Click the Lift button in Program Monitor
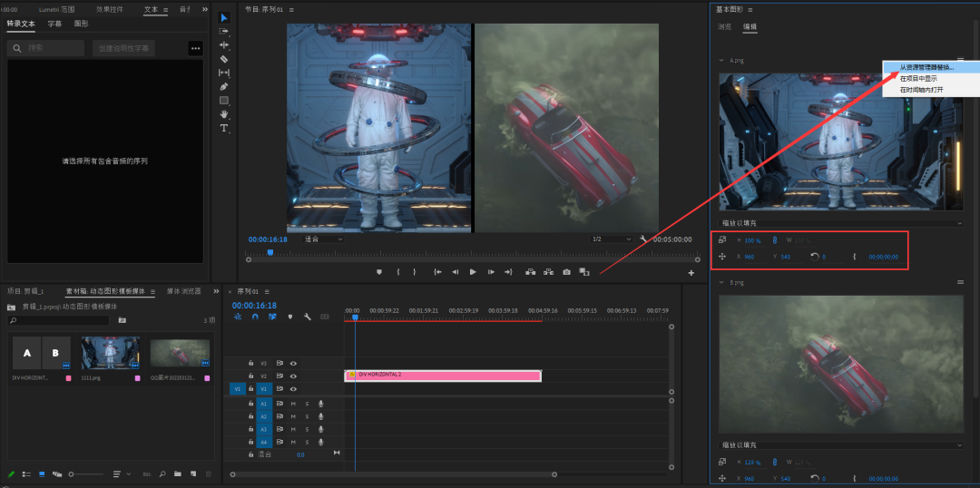The height and width of the screenshot is (488, 980). (x=531, y=272)
